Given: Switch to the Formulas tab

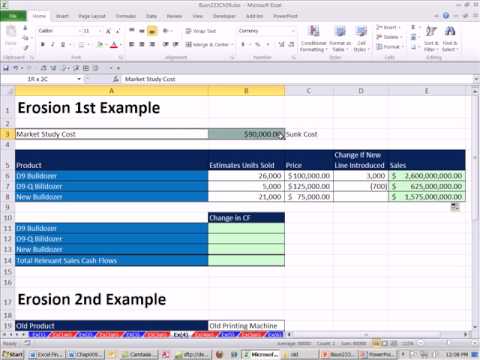Looking at the screenshot, I should coord(126,16).
